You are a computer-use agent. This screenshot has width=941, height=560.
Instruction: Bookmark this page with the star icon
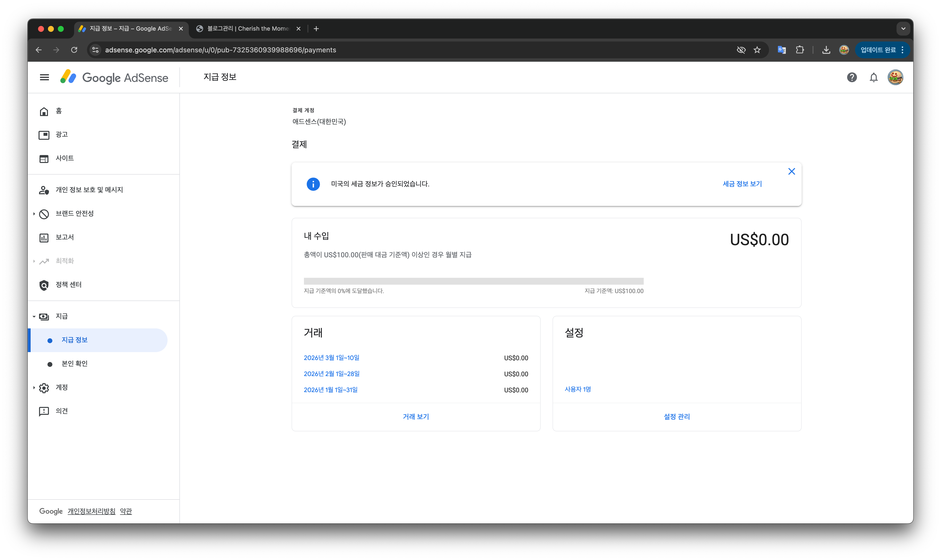pos(757,50)
